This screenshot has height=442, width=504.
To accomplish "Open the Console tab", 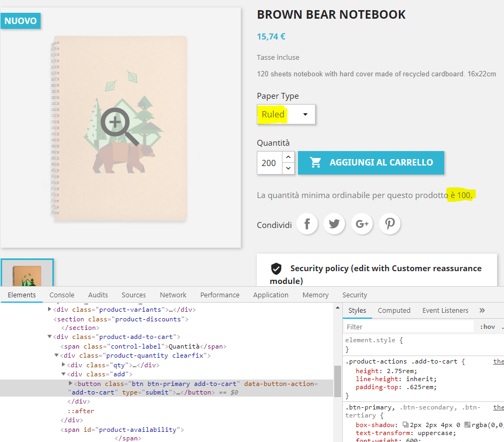I will (62, 295).
